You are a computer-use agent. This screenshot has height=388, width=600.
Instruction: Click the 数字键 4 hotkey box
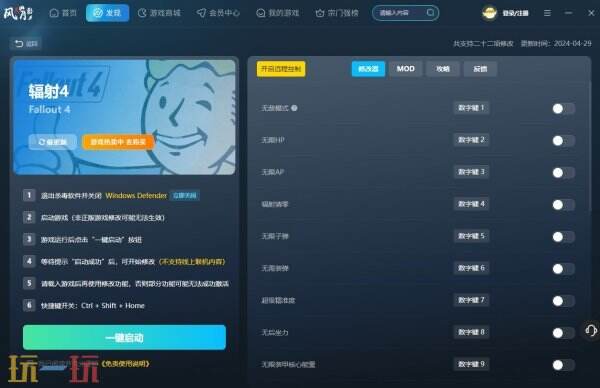471,204
